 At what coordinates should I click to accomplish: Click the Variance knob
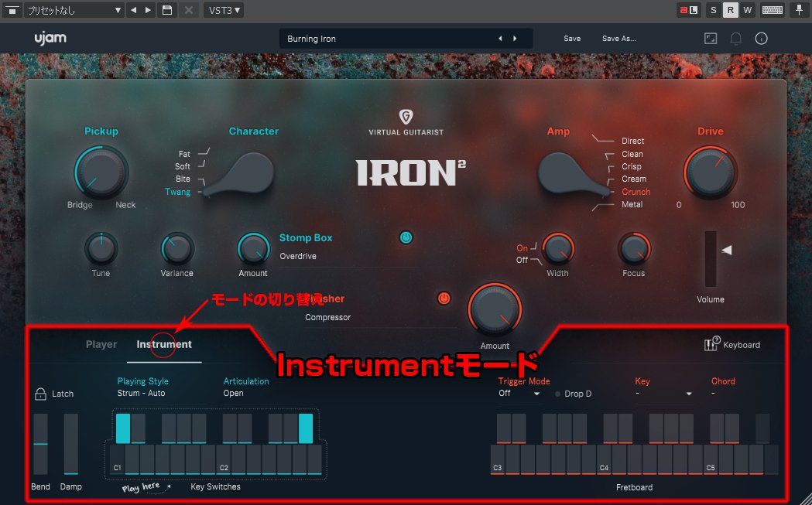tap(177, 249)
